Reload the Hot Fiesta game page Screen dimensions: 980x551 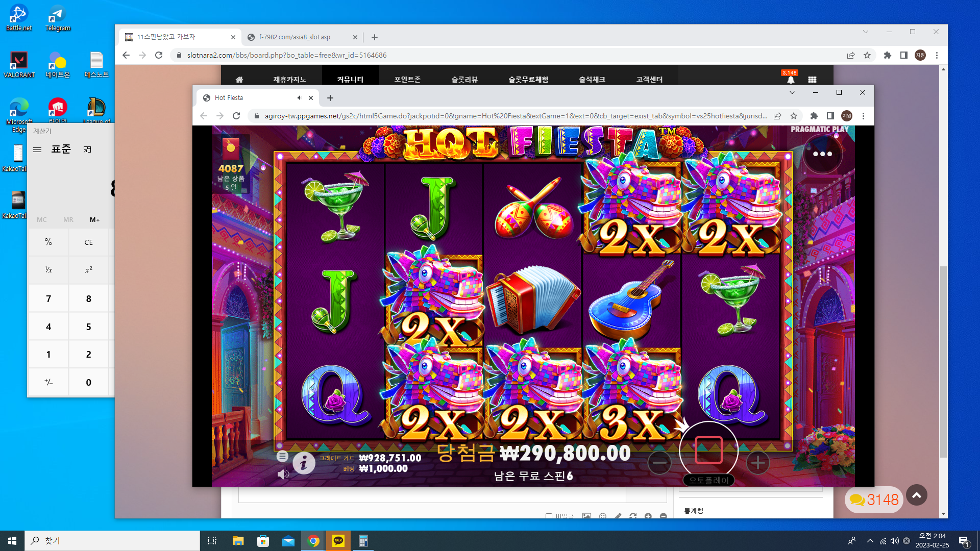click(x=236, y=116)
